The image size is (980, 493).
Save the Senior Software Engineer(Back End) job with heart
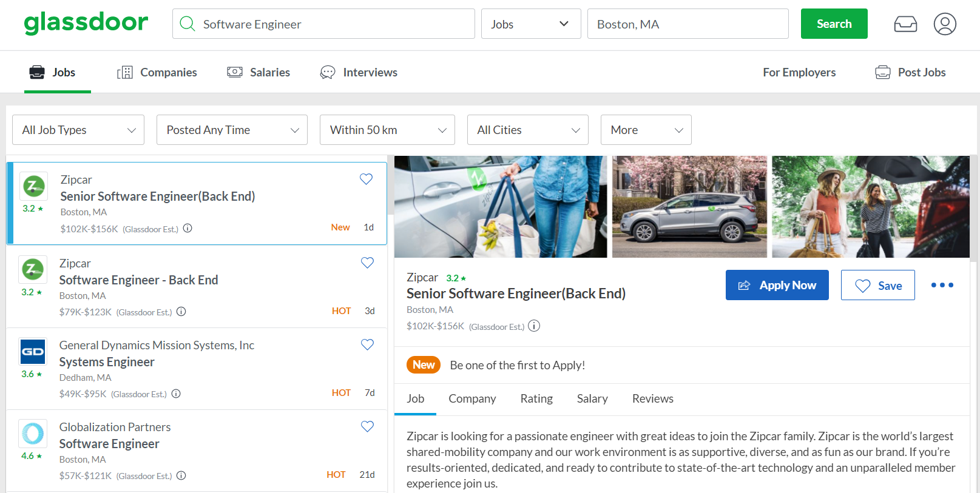(x=366, y=179)
